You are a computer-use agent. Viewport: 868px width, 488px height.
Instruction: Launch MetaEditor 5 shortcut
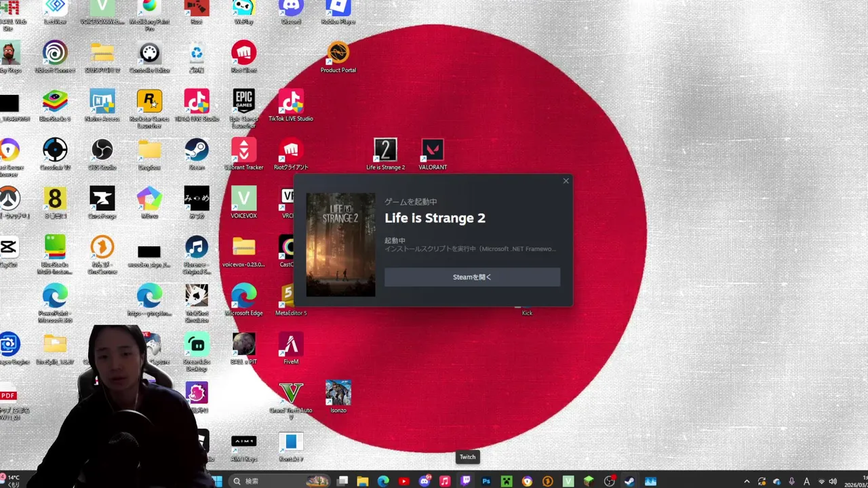[x=291, y=300]
